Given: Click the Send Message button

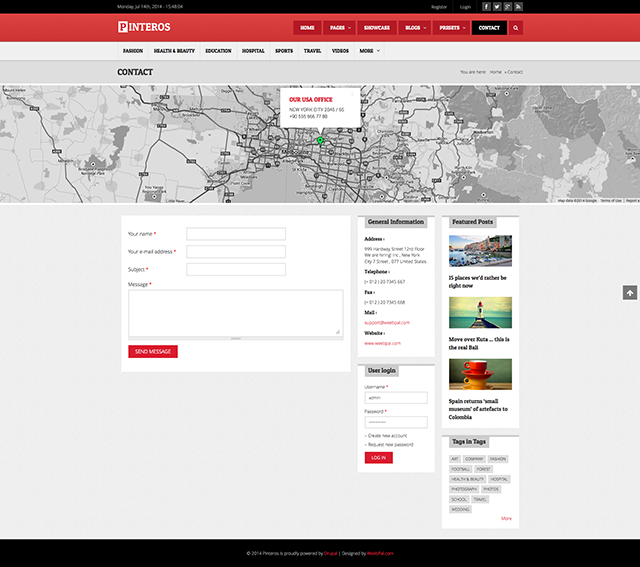Looking at the screenshot, I should tap(153, 351).
